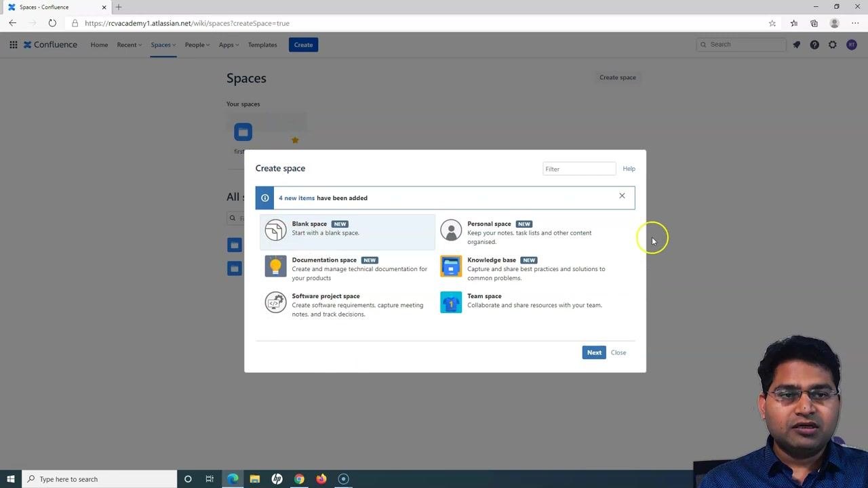Select the Software project space title text
The width and height of the screenshot is (868, 488).
point(325,296)
